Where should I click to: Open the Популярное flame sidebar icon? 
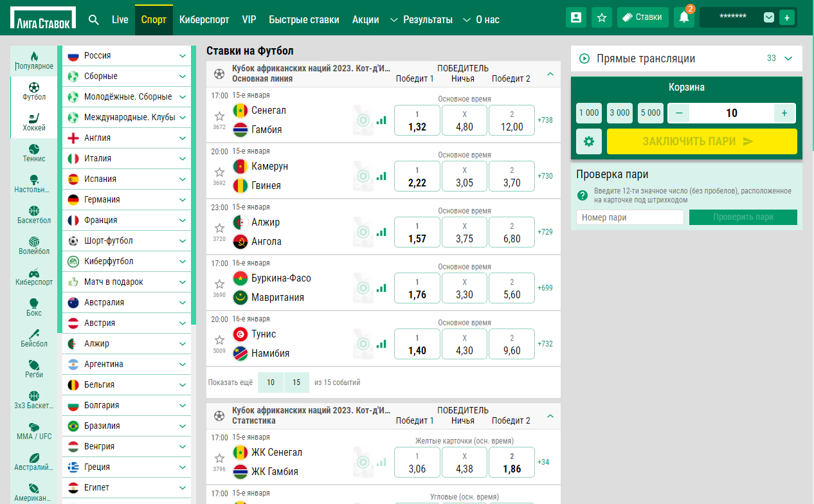34,61
